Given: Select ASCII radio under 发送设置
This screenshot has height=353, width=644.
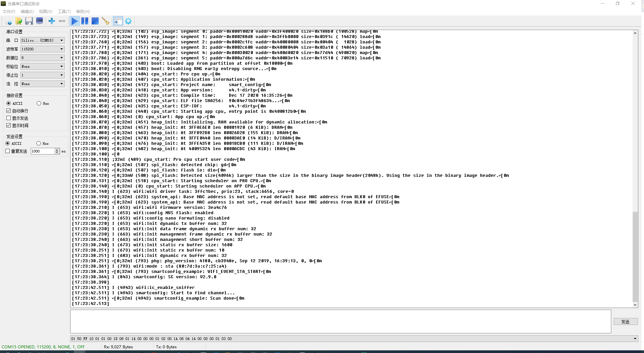Looking at the screenshot, I should (x=8, y=143).
